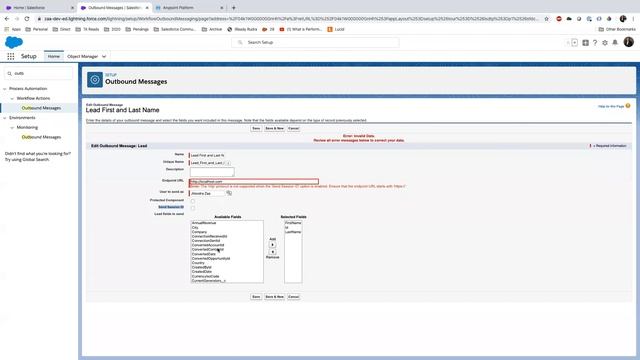Open the Apps bookmark shortcut

point(12,29)
